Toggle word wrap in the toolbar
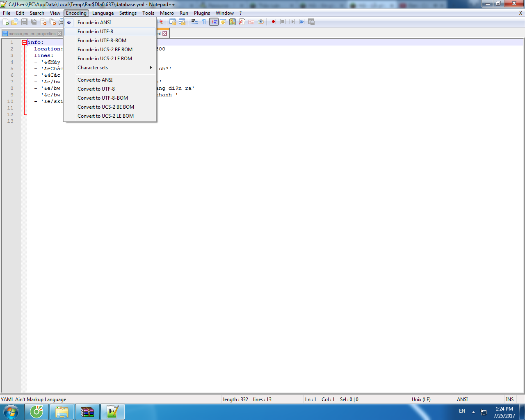Viewport: 525px width, 420px height. tap(195, 22)
